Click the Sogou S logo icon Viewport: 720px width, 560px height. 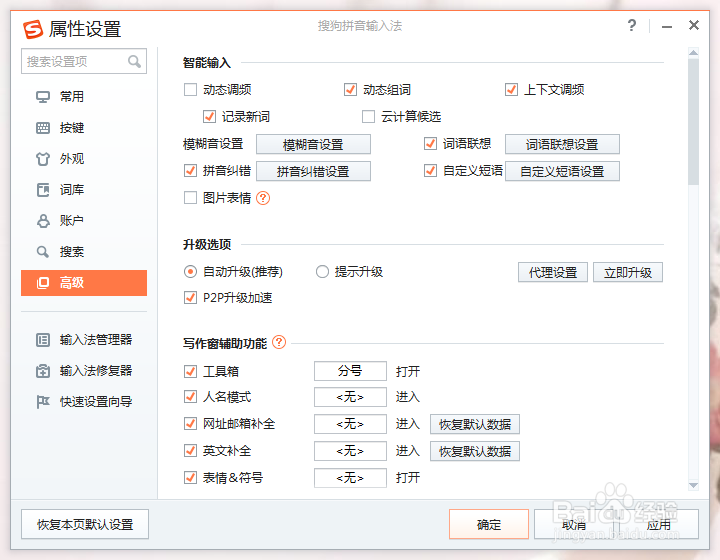click(33, 29)
